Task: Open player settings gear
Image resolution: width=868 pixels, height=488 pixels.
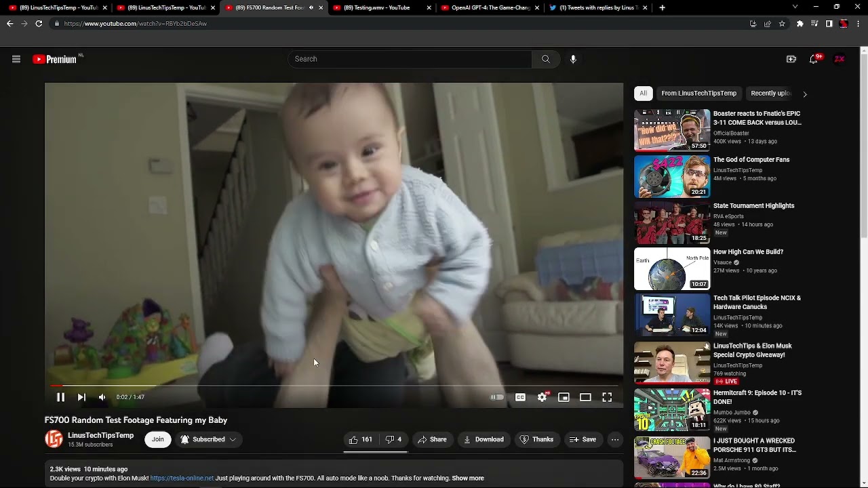Action: click(542, 397)
